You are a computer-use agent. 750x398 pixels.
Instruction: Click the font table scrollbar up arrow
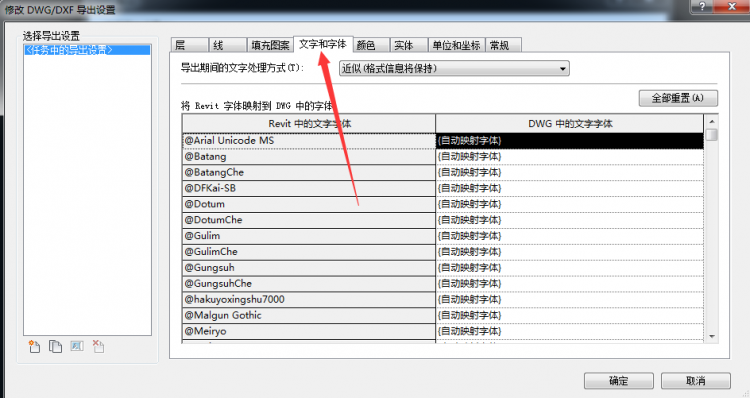[x=712, y=122]
